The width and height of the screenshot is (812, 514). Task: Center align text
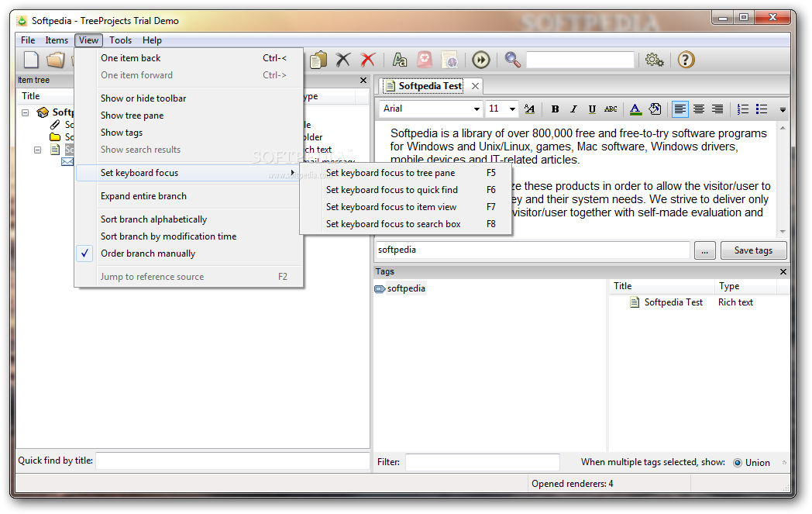click(x=699, y=109)
